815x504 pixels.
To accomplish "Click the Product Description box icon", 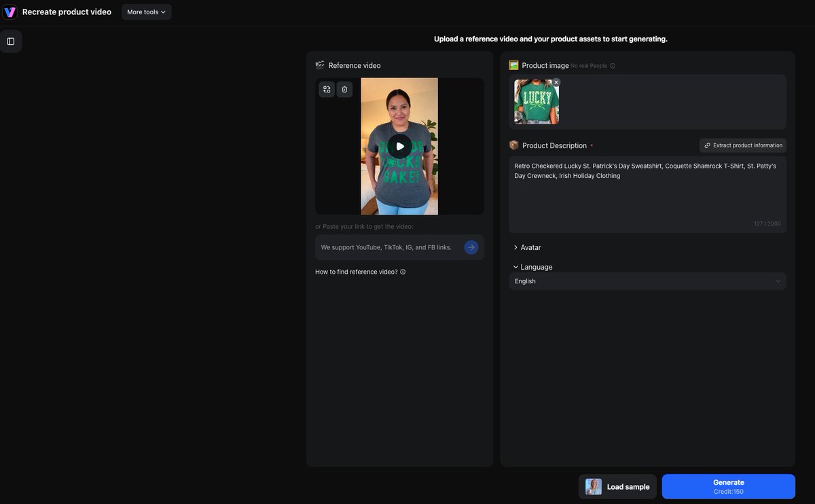I will pyautogui.click(x=514, y=145).
